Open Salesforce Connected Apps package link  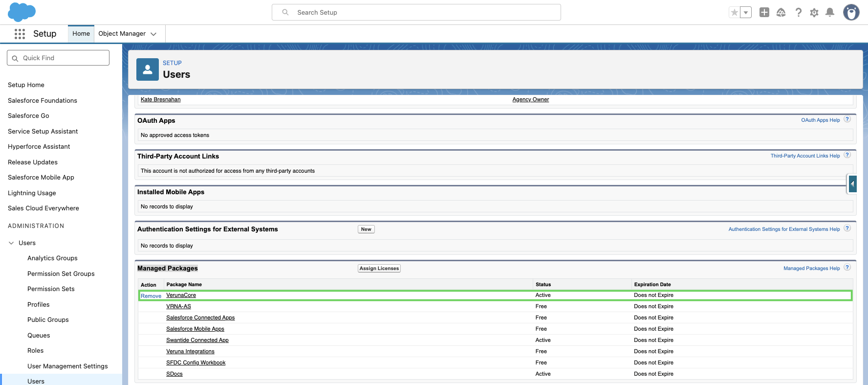200,318
